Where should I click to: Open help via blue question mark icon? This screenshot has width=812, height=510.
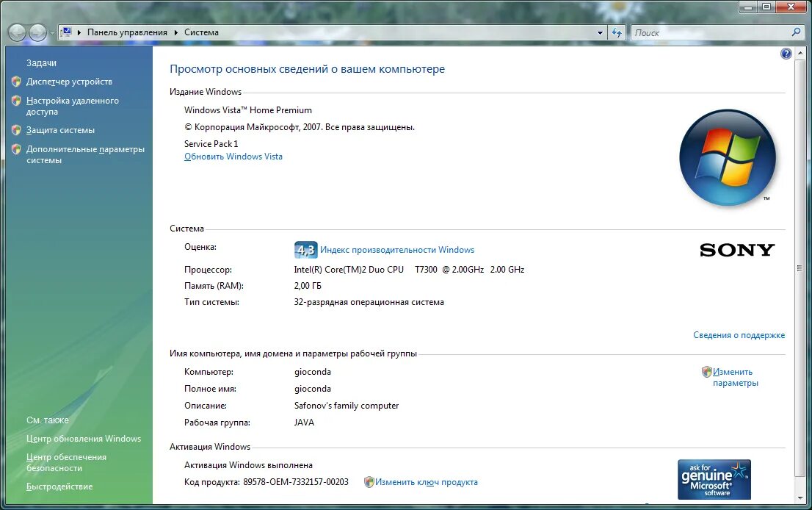(x=786, y=54)
